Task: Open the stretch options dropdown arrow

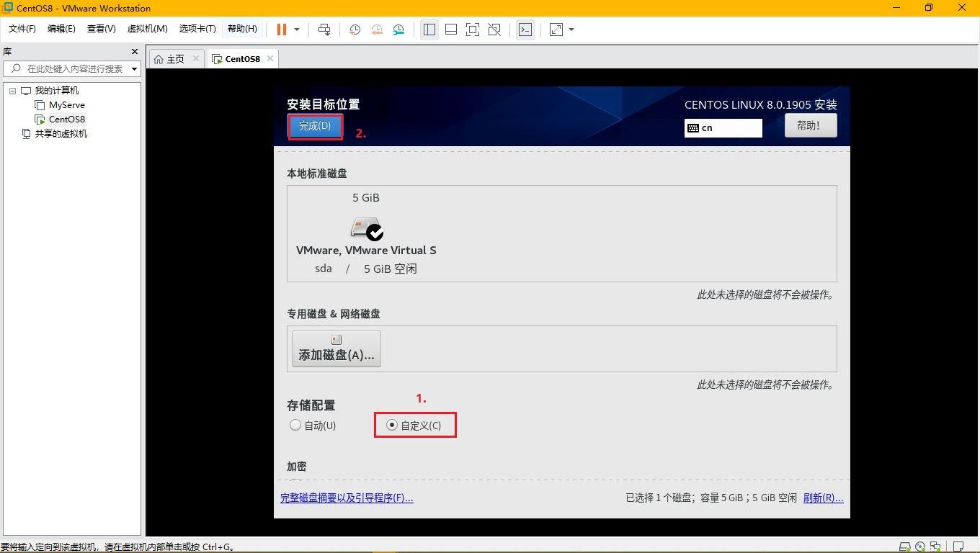Action: (571, 30)
